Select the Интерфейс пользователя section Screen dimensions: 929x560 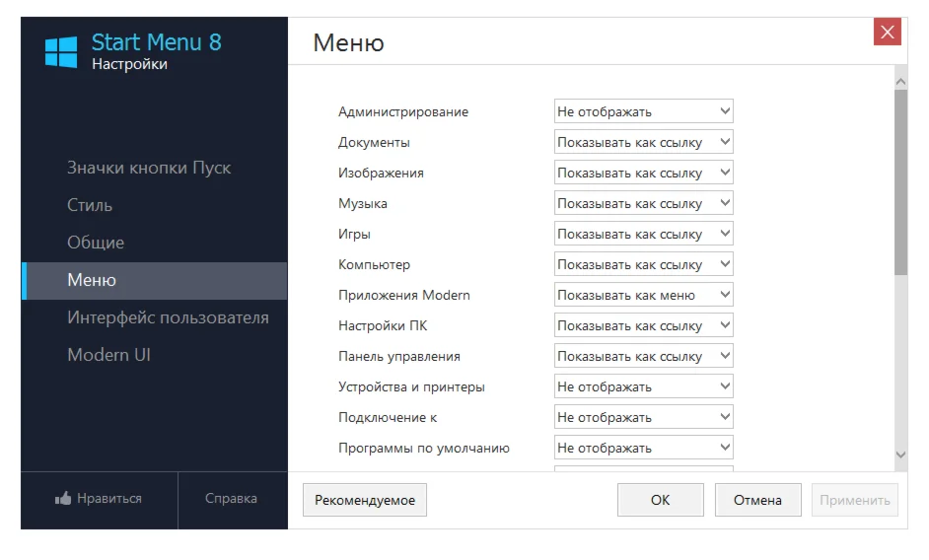coord(168,317)
